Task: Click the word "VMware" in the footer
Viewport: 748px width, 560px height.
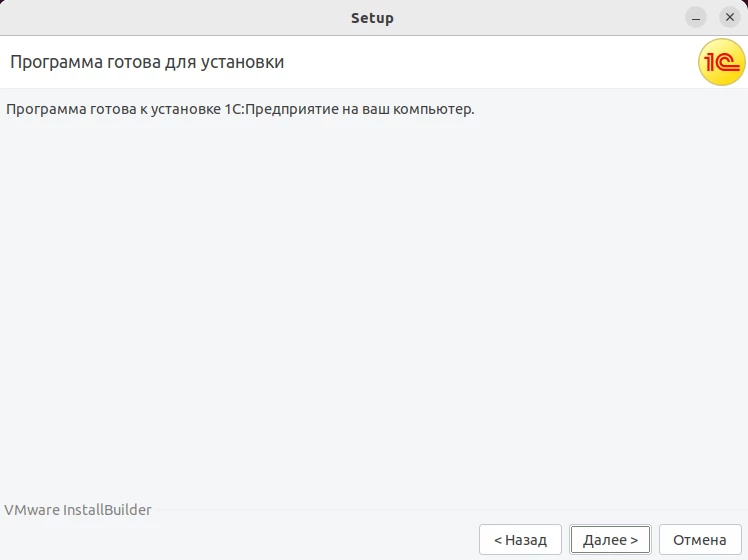Action: 31,510
